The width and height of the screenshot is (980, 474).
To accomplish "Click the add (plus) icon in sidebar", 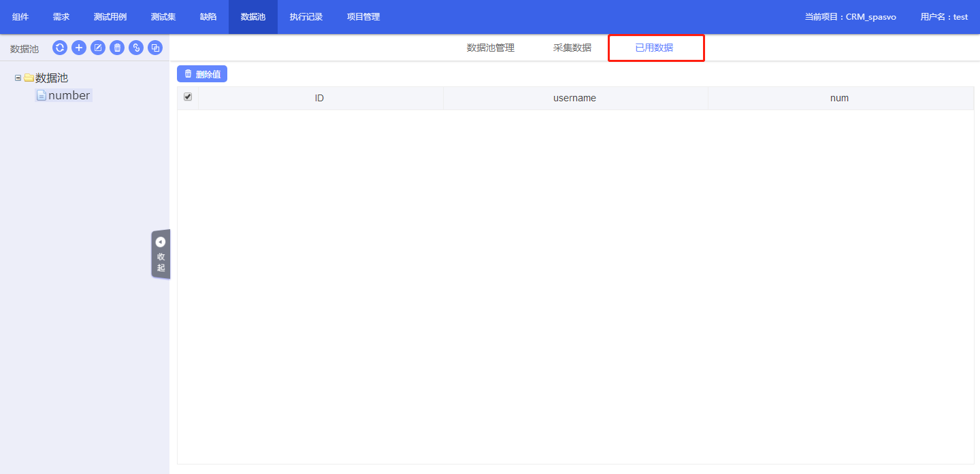I will [79, 48].
